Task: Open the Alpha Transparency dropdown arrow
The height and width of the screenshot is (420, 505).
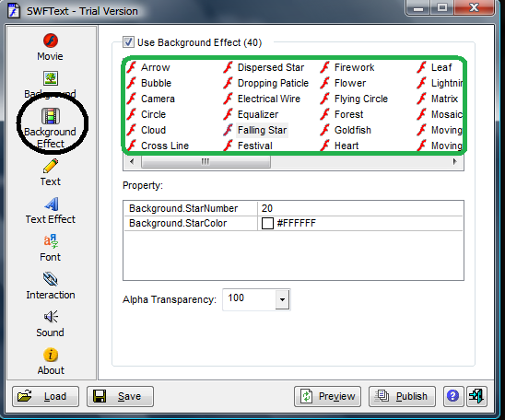Action: tap(282, 299)
